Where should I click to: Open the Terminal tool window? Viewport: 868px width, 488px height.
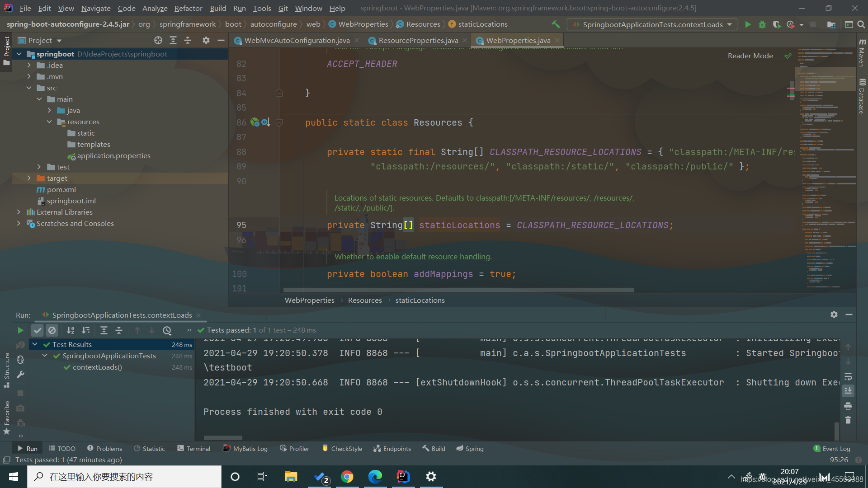[x=193, y=449]
